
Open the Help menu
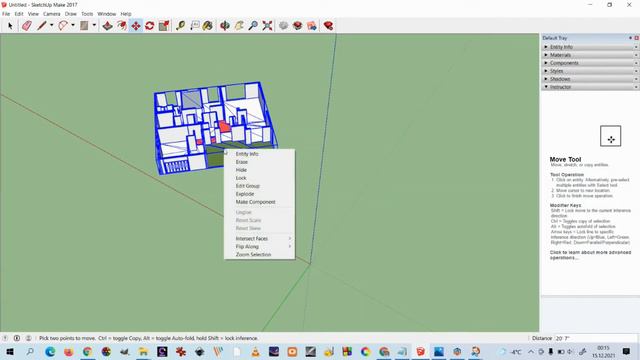click(126, 14)
